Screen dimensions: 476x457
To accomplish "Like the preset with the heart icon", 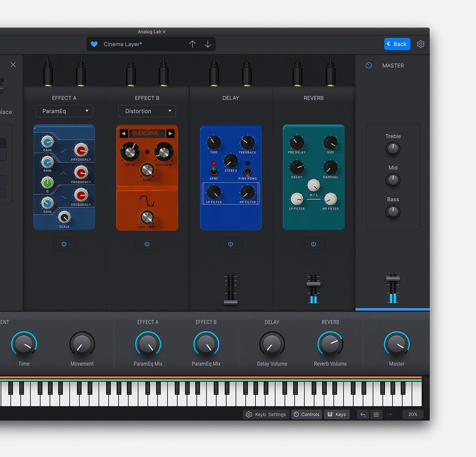I will (x=94, y=44).
